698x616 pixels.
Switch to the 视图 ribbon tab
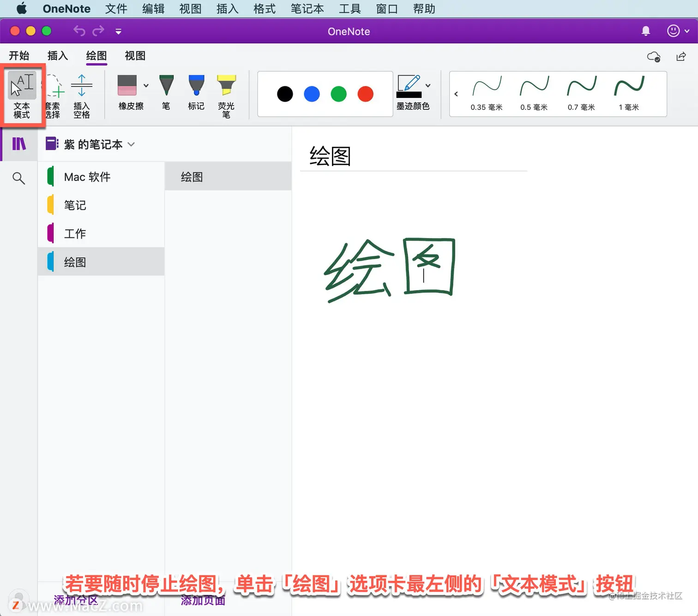[x=135, y=56]
